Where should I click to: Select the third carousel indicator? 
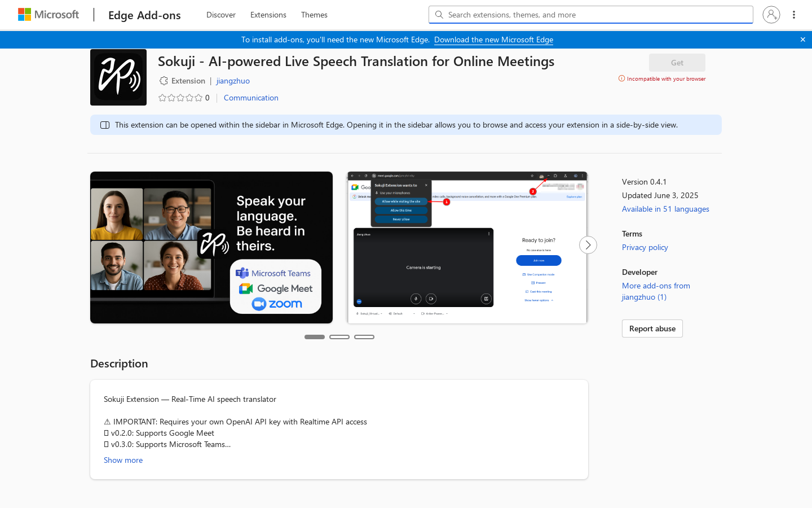tap(364, 337)
